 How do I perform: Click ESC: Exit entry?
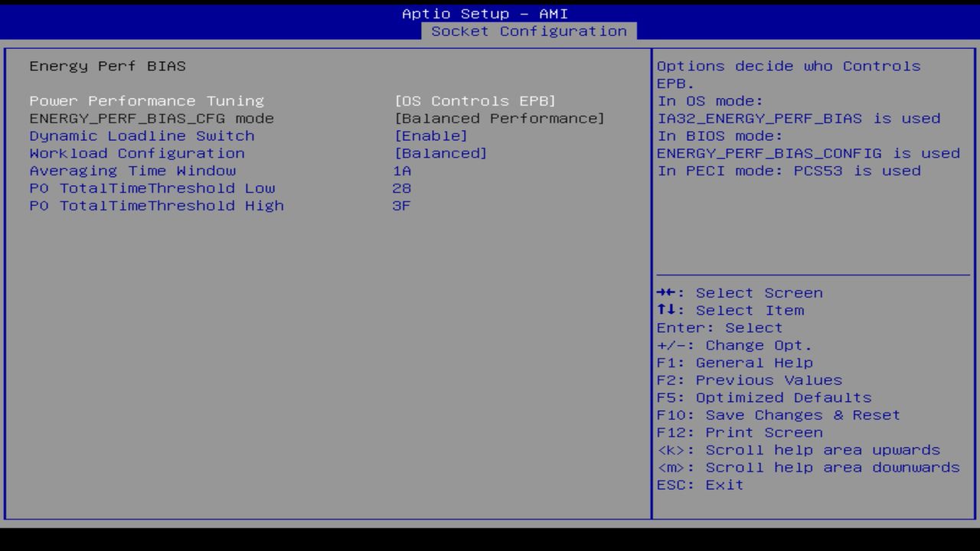[x=699, y=484]
